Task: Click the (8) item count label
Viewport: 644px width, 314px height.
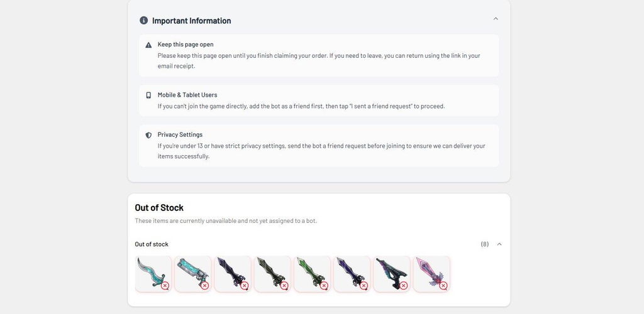Action: coord(485,244)
